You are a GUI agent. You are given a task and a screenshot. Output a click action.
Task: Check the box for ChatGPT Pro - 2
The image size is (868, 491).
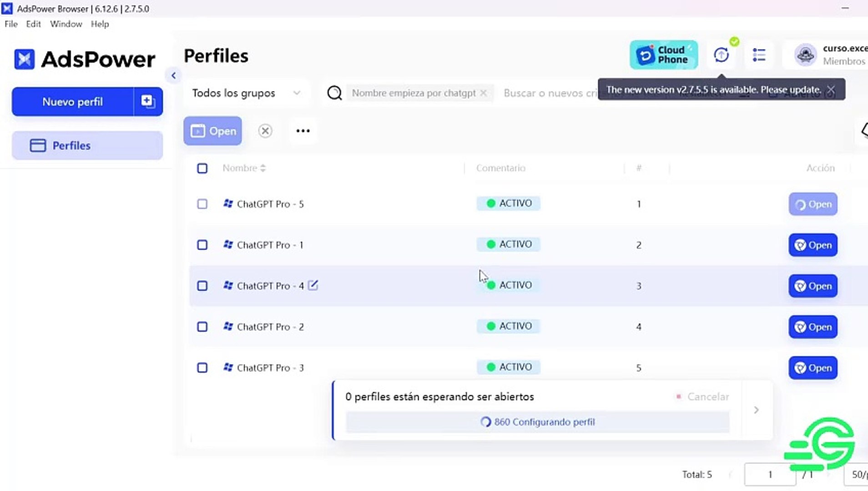(202, 327)
